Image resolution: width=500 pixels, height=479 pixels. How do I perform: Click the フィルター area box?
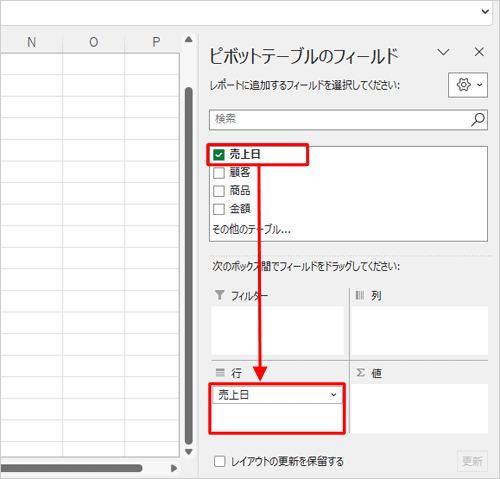pyautogui.click(x=278, y=331)
